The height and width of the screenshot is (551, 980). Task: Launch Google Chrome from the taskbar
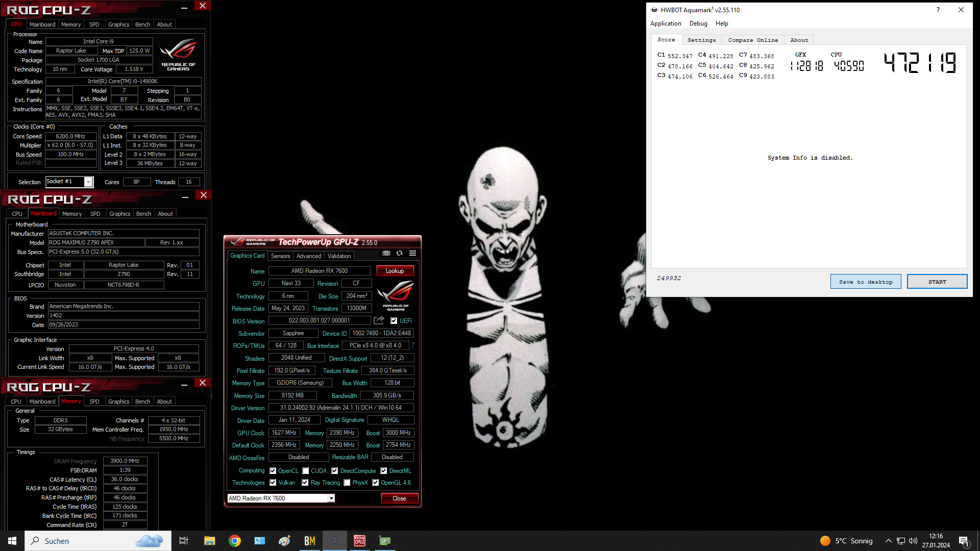[235, 541]
